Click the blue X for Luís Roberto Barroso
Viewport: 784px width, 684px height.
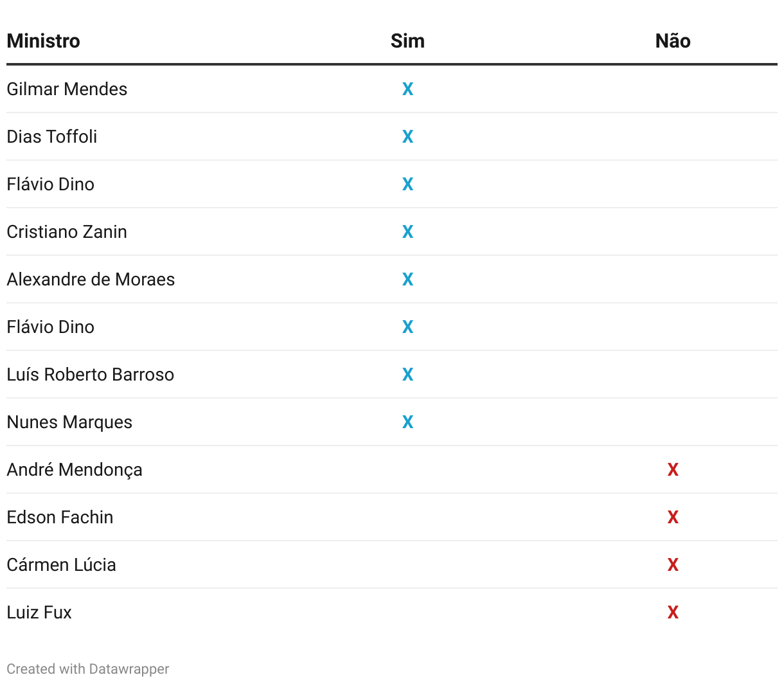click(407, 375)
